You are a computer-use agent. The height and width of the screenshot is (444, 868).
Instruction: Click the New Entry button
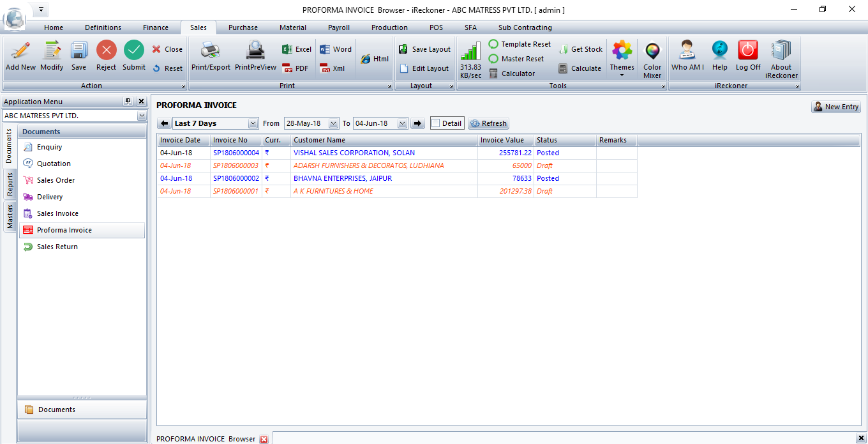835,107
